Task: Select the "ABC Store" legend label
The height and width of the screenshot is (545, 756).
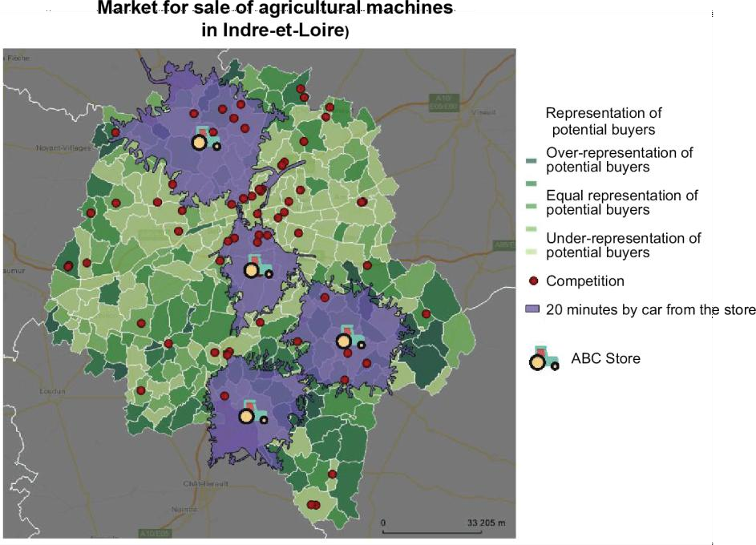Action: 605,358
